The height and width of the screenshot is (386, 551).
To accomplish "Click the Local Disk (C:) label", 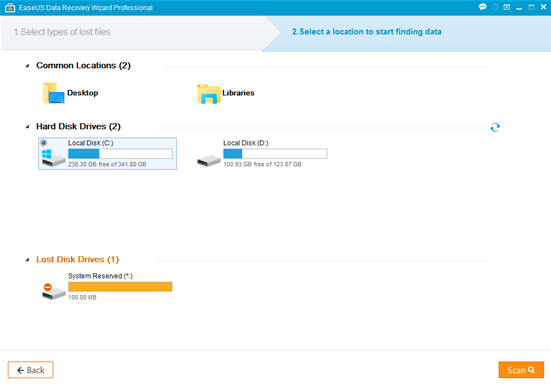I will [x=91, y=143].
